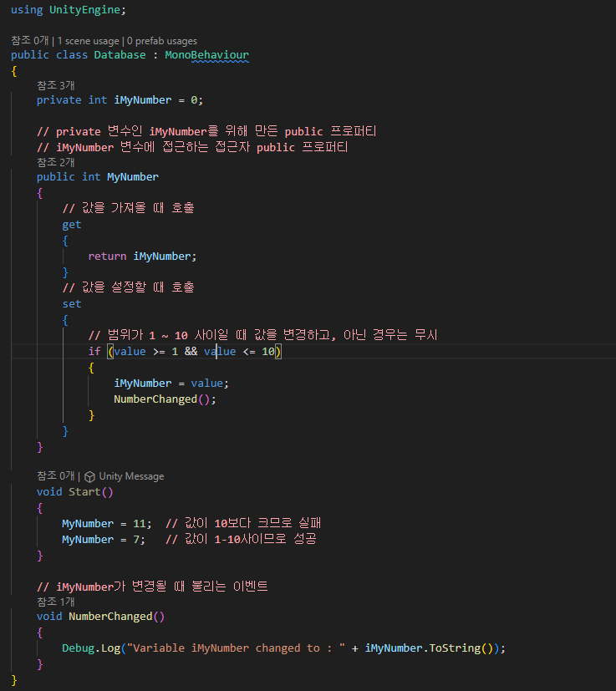Click the "Unity Message" CodeLens label

click(x=131, y=476)
